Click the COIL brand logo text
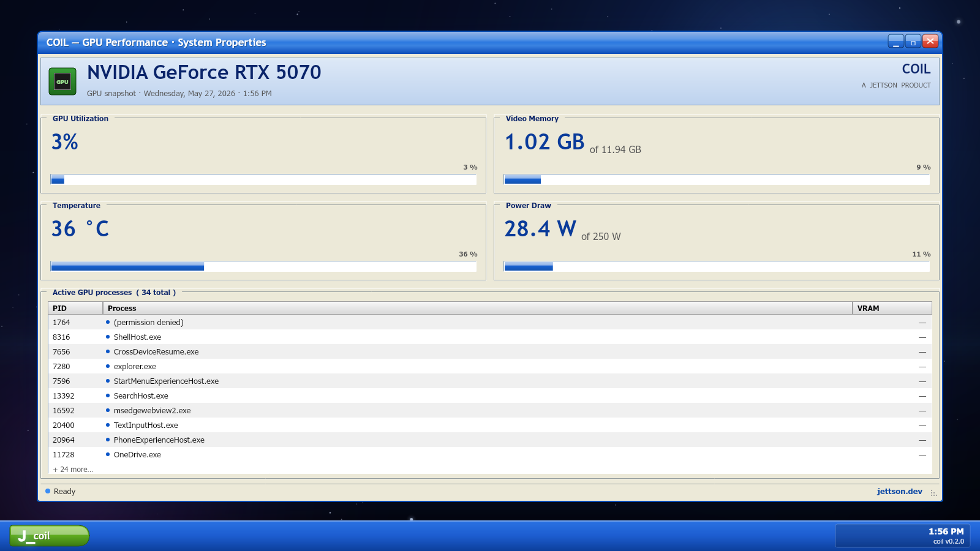 click(916, 69)
